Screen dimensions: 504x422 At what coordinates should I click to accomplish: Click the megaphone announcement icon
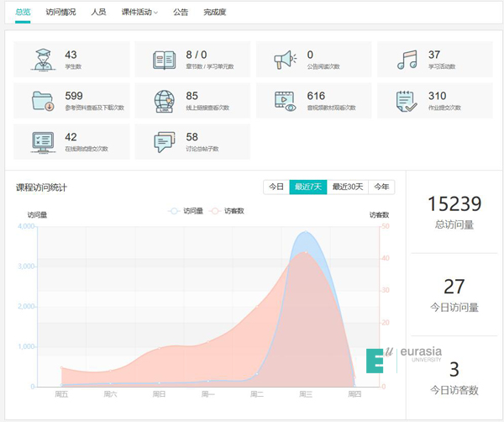point(286,60)
